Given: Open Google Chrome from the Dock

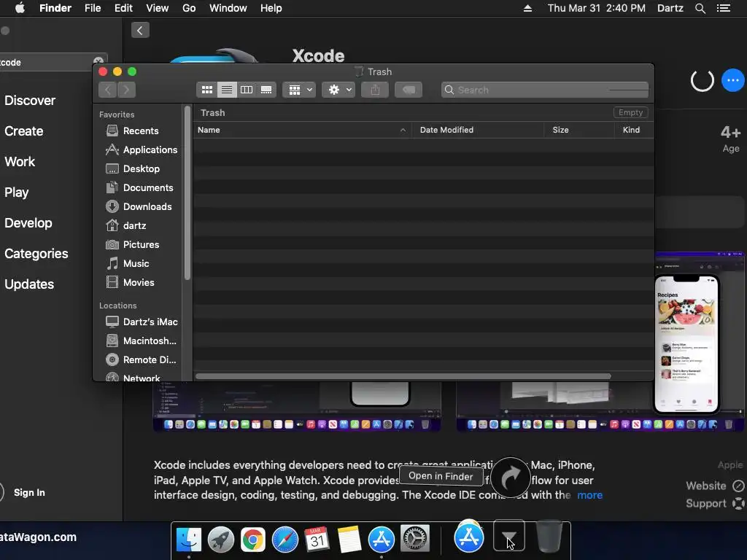Looking at the screenshot, I should (x=253, y=540).
